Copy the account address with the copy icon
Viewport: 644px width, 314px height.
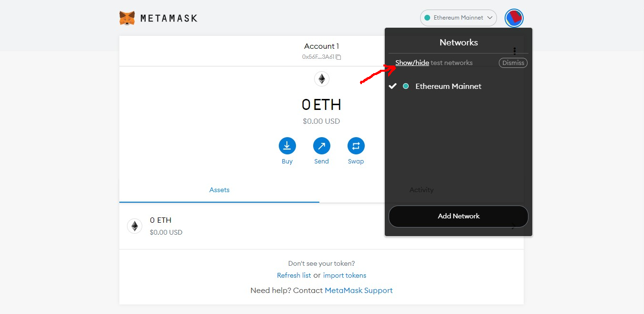coord(338,57)
